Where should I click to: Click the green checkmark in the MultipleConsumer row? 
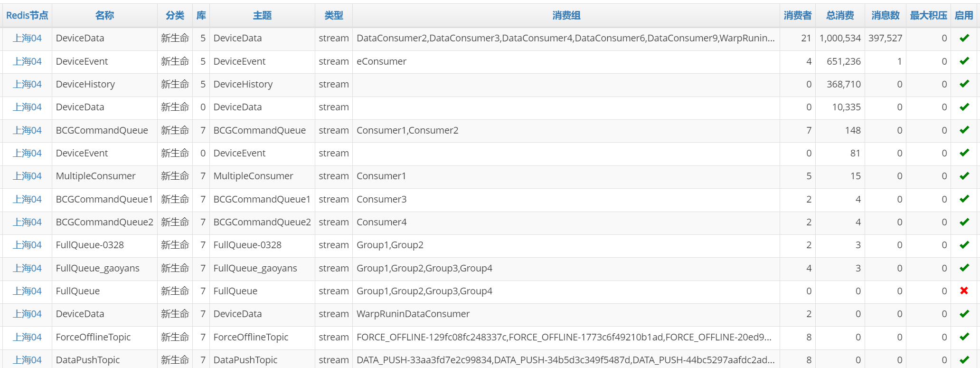coord(964,176)
